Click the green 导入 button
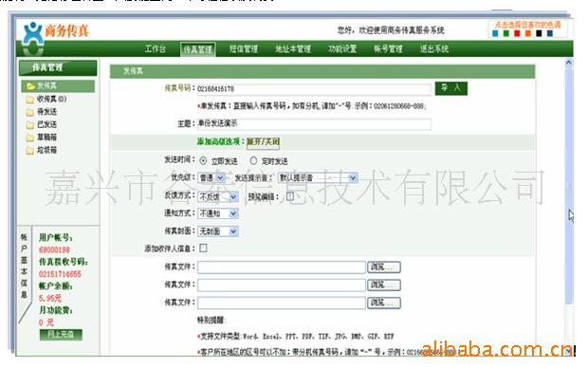 [450, 88]
